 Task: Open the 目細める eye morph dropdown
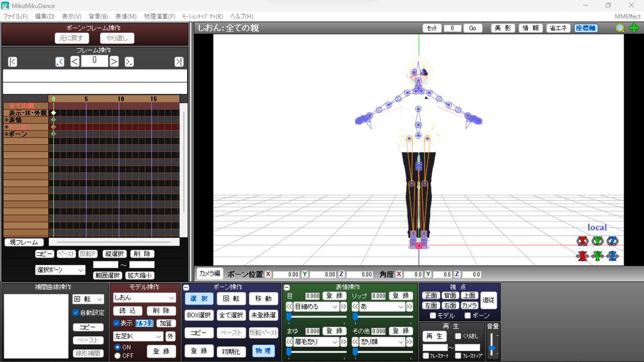[x=316, y=307]
